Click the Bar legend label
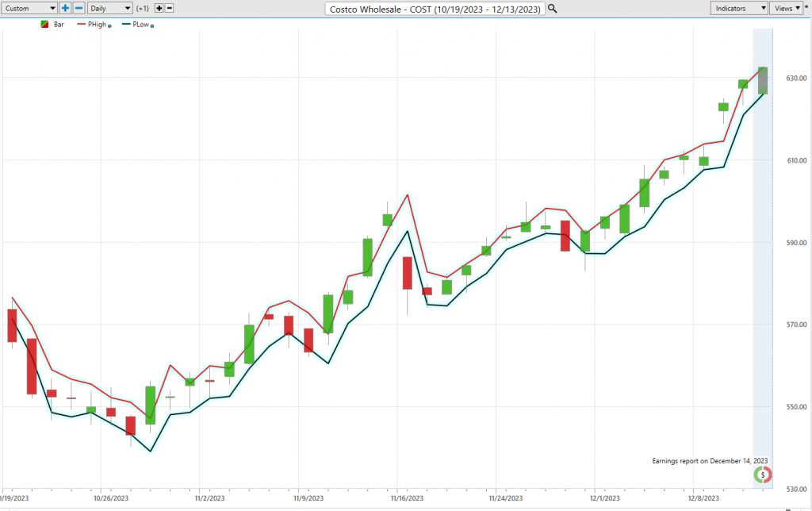The height and width of the screenshot is (511, 812). coord(59,25)
